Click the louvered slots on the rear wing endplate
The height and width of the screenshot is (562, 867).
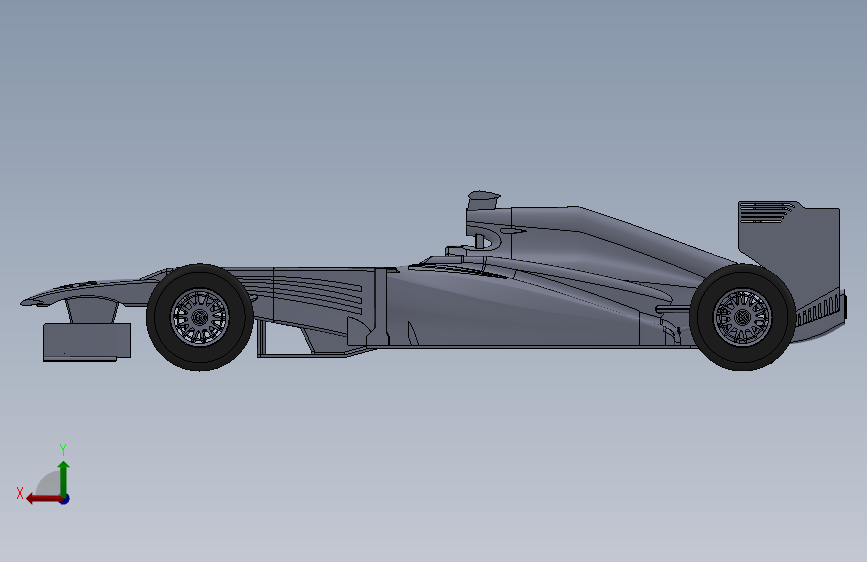pos(765,212)
